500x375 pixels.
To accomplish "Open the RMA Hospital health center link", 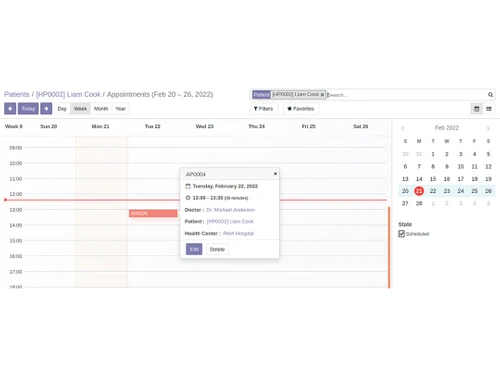I will 238,233.
